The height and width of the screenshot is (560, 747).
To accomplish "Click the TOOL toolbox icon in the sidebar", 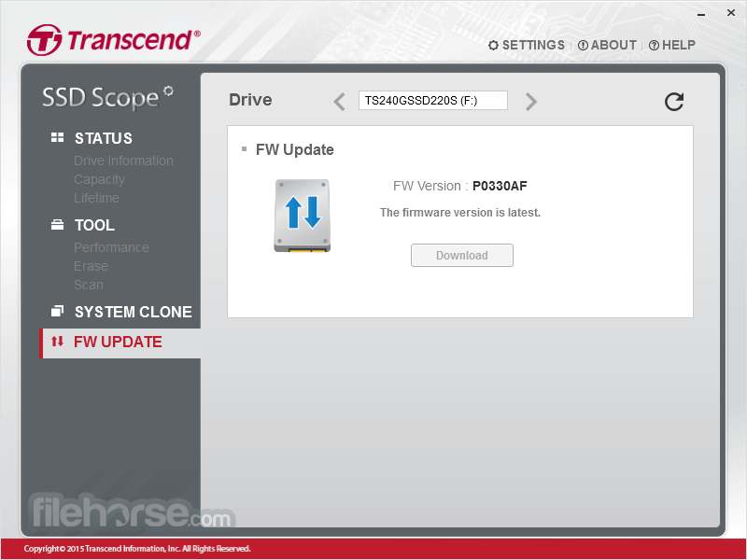I will point(57,225).
